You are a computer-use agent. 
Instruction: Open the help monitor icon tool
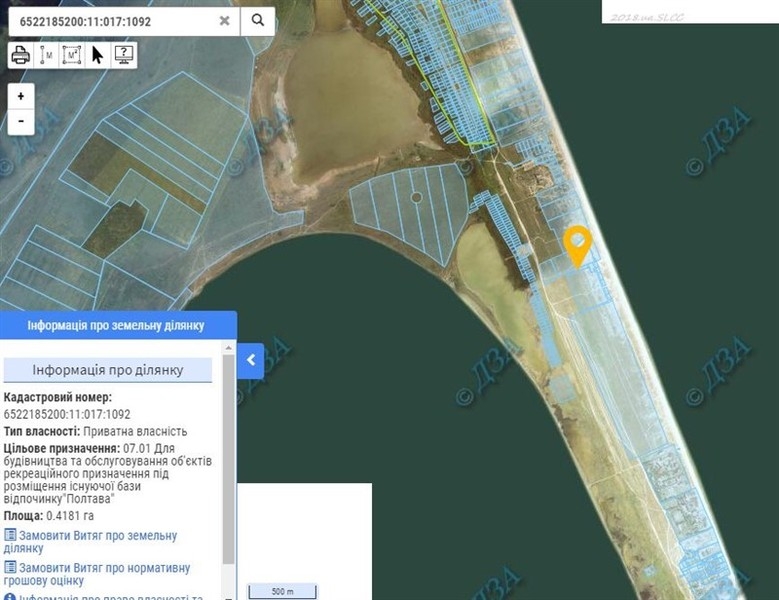click(124, 55)
